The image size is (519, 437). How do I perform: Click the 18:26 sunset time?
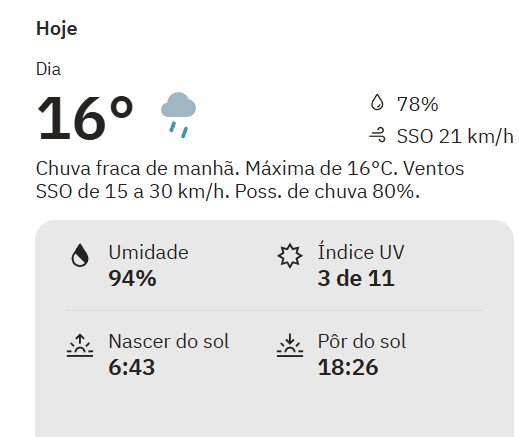click(x=348, y=367)
